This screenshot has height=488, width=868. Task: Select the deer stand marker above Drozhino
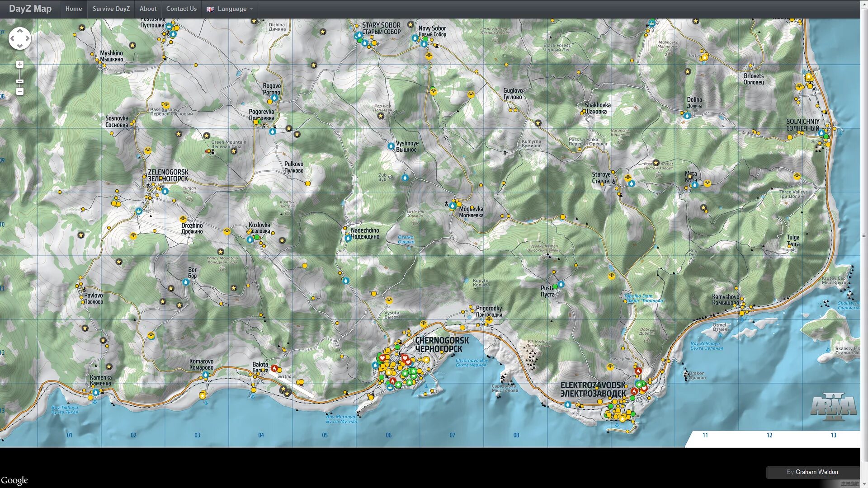(x=183, y=220)
